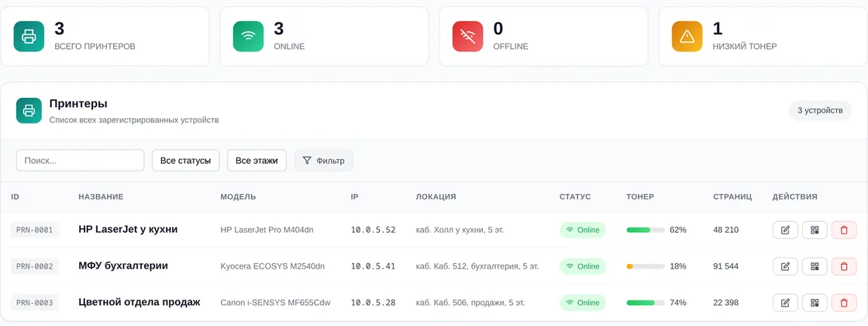Image resolution: width=868 pixels, height=326 pixels.
Task: Click IP address 10.0.5.52
Action: coord(373,230)
